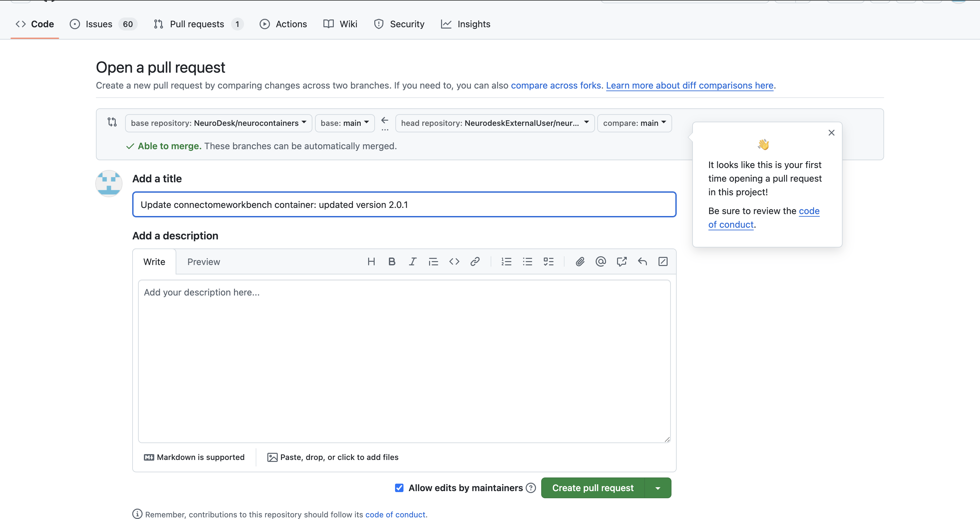Open the Create pull request options arrow

coord(658,488)
